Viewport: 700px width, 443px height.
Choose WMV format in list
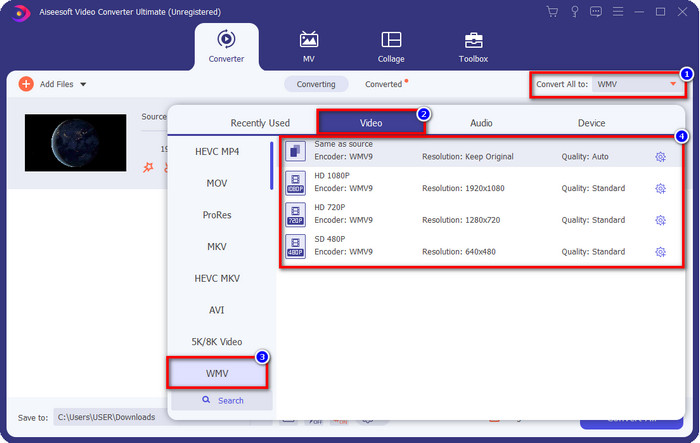pyautogui.click(x=217, y=373)
